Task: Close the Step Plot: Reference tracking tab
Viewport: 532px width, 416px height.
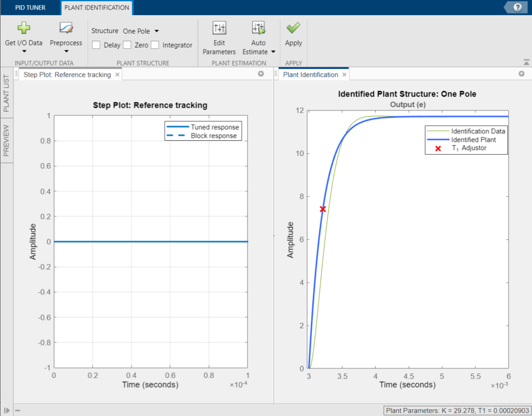Action: pos(117,75)
